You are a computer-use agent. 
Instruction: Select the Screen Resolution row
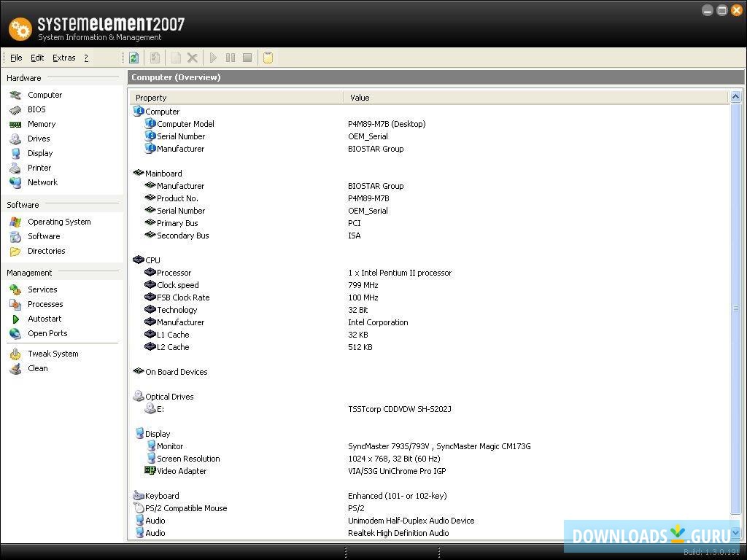point(188,459)
